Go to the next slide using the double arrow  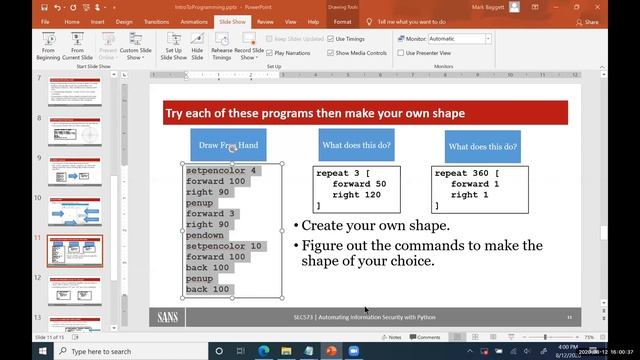604,318
